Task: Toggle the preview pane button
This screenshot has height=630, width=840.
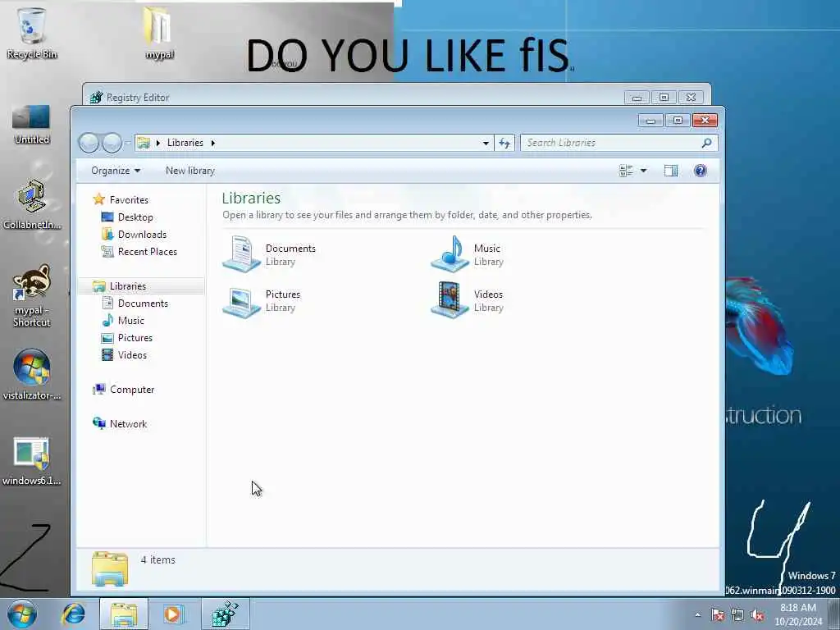Action: point(671,171)
